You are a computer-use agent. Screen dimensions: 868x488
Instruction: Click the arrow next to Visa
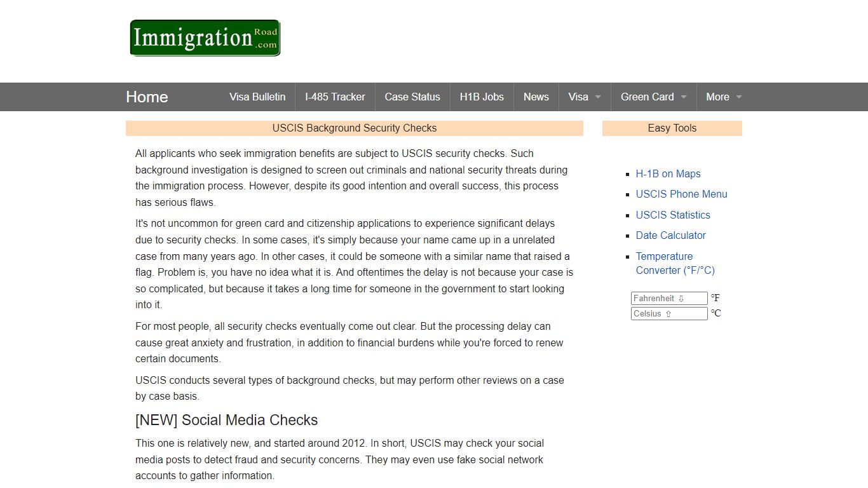point(598,97)
